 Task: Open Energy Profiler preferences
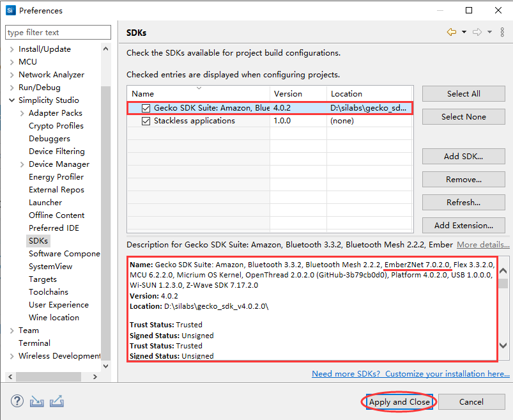pos(56,177)
